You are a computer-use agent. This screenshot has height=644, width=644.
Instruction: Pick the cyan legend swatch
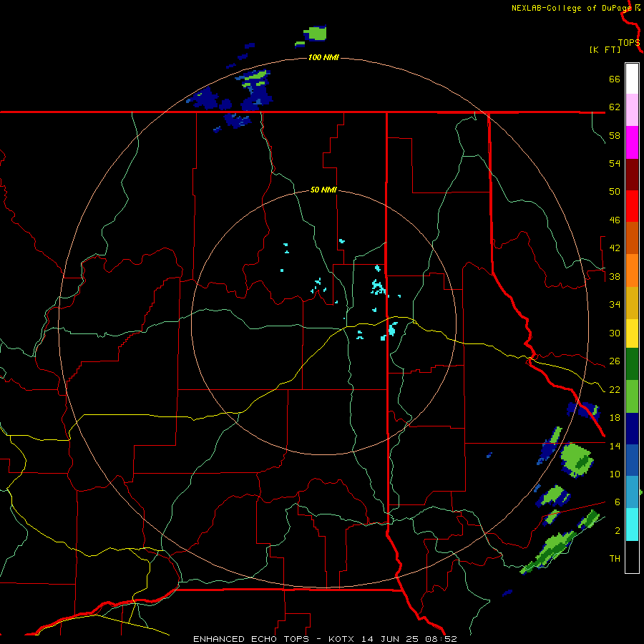point(632,525)
